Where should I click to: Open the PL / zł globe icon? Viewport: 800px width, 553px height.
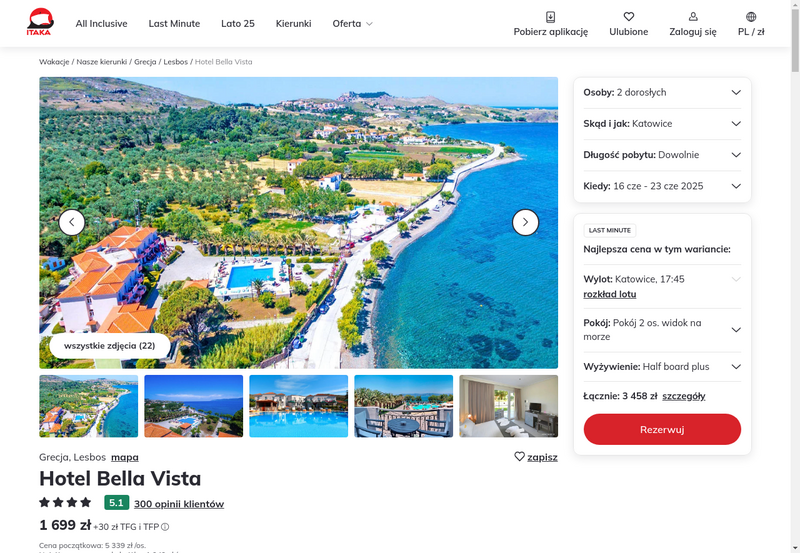click(x=751, y=17)
